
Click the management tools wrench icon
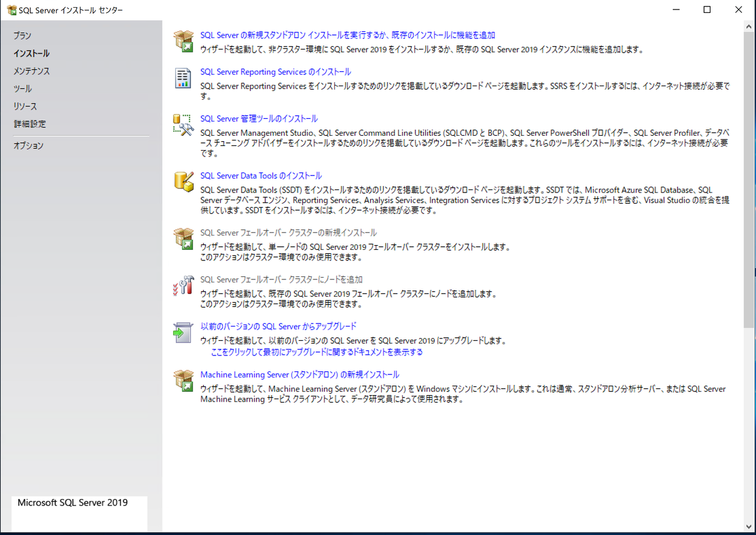(184, 125)
